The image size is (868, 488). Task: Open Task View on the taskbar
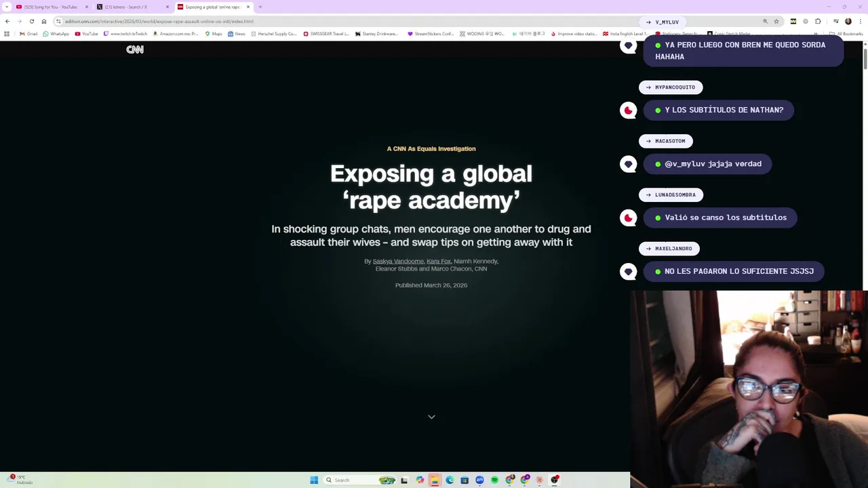[x=404, y=480]
